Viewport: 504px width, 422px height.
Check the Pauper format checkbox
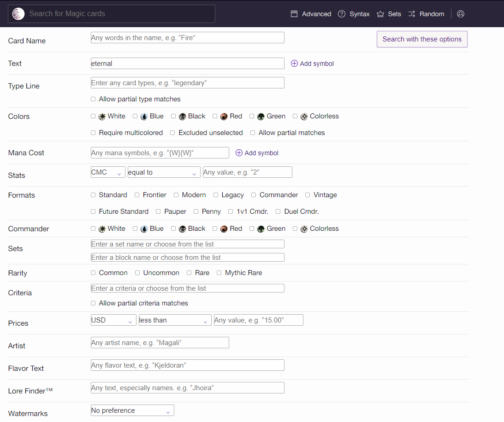[x=158, y=211]
